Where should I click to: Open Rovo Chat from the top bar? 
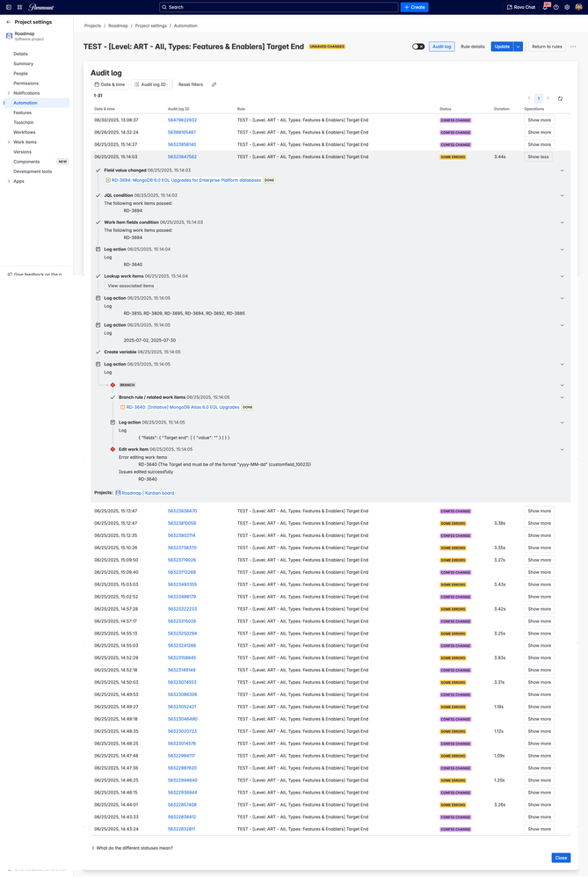point(523,7)
